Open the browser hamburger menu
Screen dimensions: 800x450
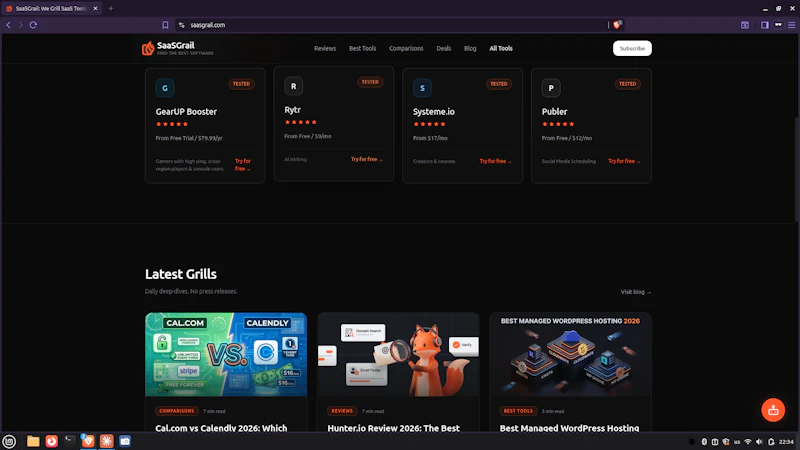pyautogui.click(x=791, y=25)
